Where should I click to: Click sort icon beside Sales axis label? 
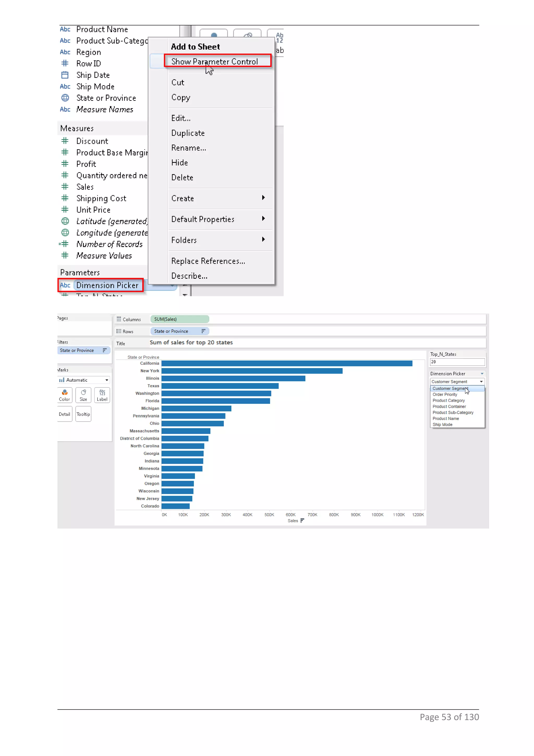click(x=302, y=521)
